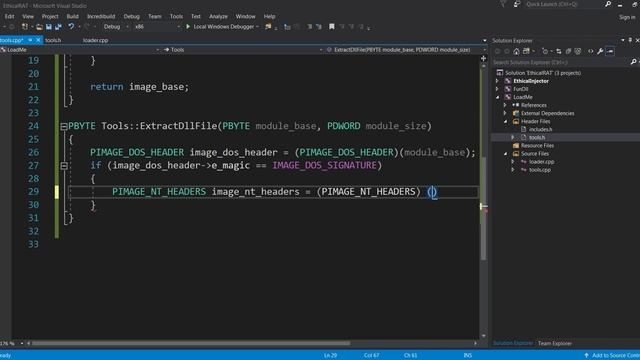The width and height of the screenshot is (640, 360).
Task: Open the Project menu
Action: pos(50,16)
